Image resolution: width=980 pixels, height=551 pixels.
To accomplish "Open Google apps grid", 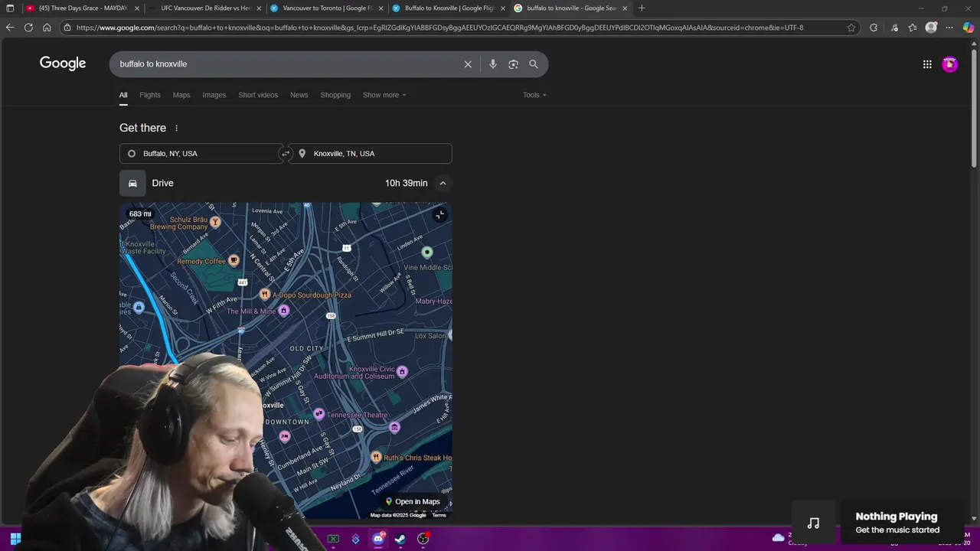I will [927, 64].
